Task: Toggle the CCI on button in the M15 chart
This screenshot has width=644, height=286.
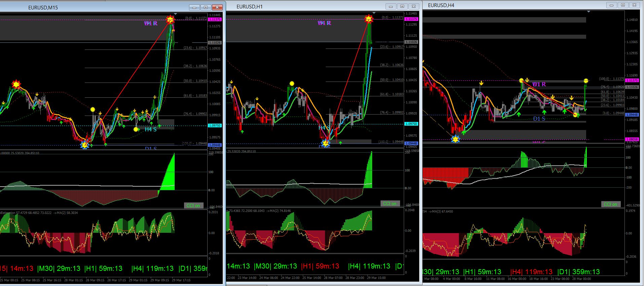Action: pyautogui.click(x=193, y=205)
